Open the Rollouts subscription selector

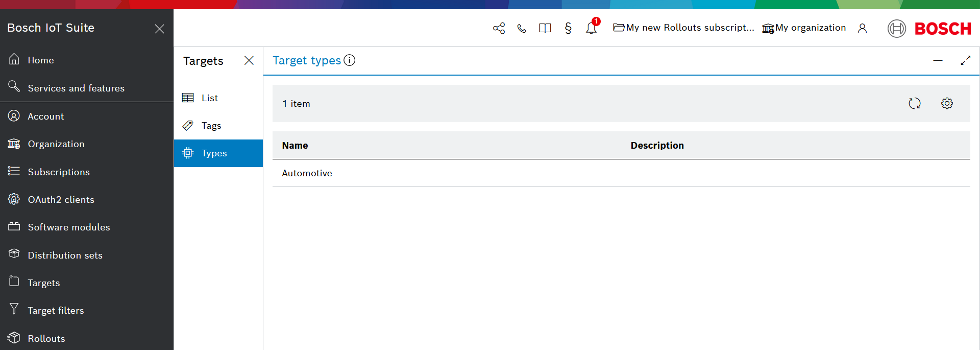click(x=683, y=28)
